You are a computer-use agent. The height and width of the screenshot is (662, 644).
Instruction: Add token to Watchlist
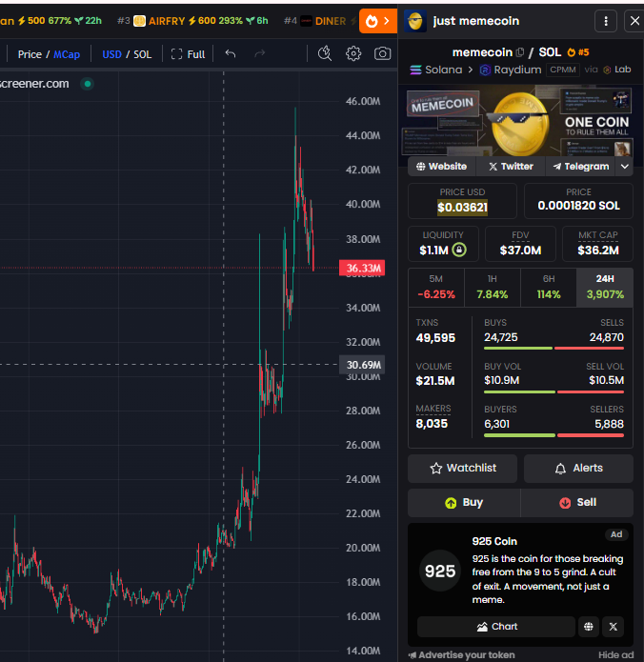(x=462, y=469)
